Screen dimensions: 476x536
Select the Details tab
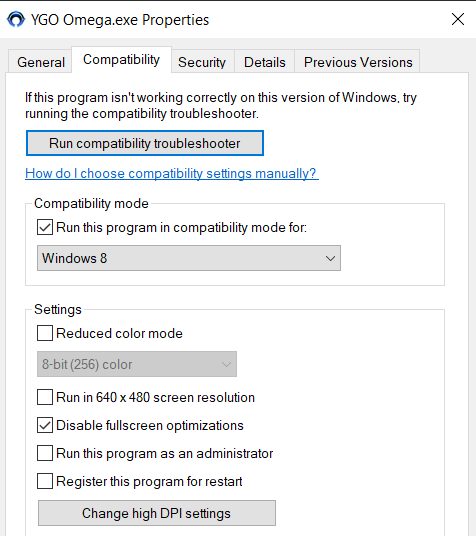[264, 62]
